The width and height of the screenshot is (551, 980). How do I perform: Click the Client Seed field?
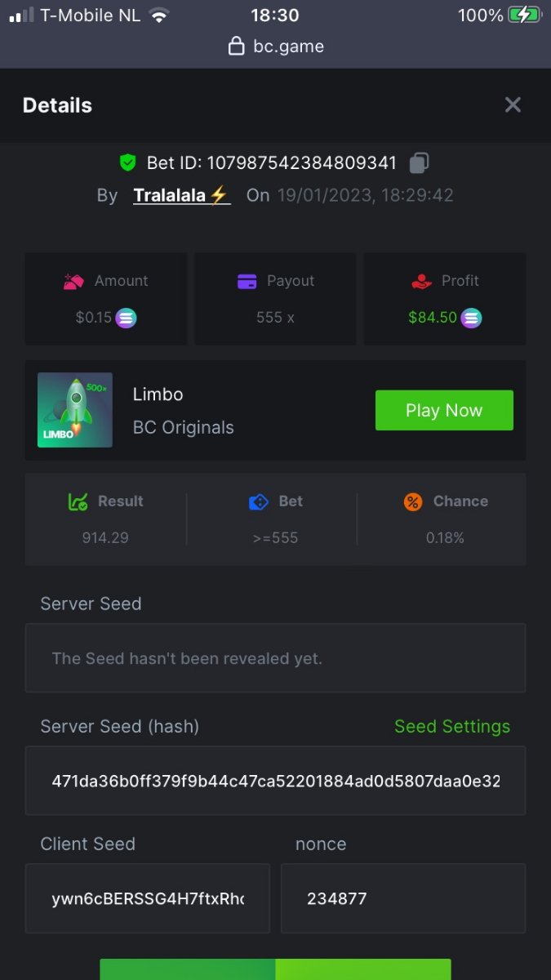coord(148,898)
